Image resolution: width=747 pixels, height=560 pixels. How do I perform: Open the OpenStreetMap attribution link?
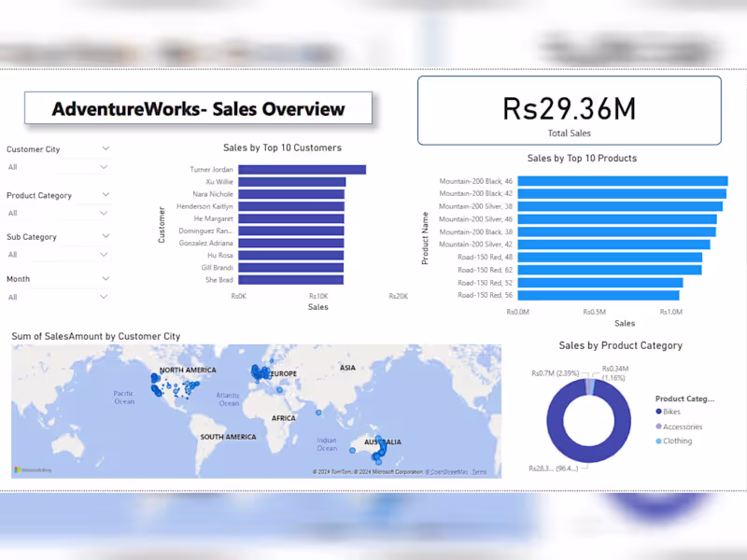449,471
